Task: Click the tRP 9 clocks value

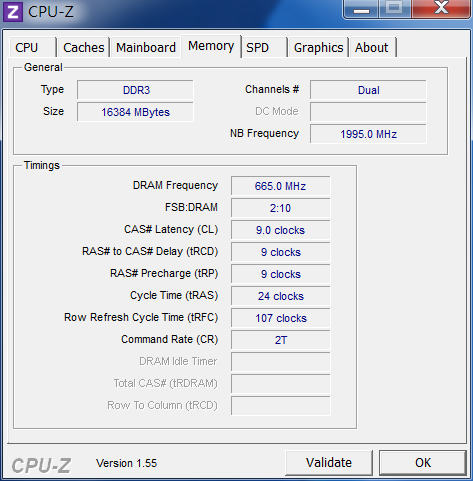Action: [x=281, y=274]
